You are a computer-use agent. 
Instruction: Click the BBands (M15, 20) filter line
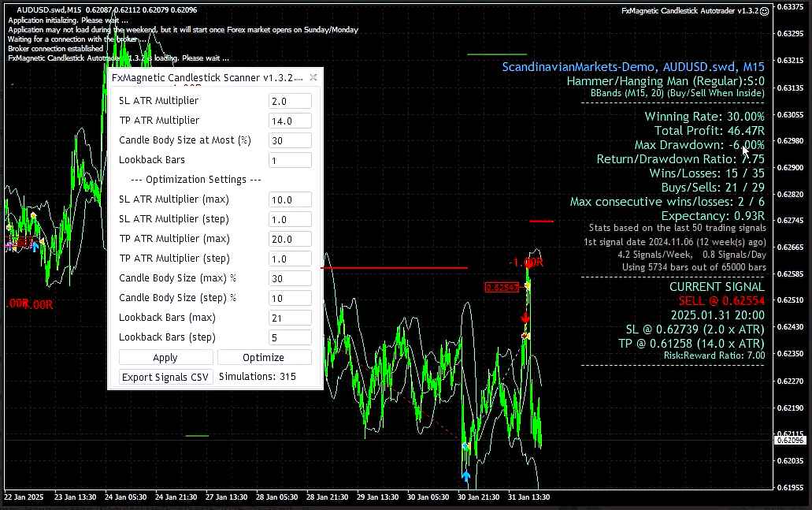tap(677, 93)
